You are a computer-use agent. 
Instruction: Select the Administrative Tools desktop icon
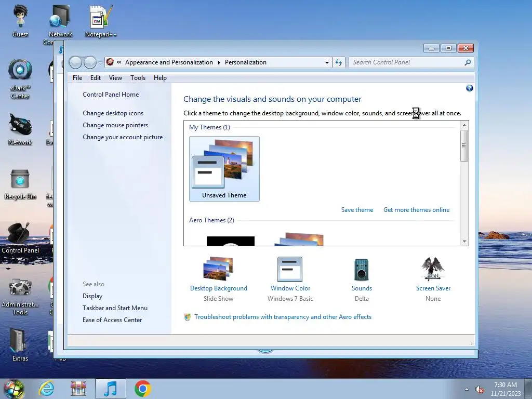click(x=20, y=297)
